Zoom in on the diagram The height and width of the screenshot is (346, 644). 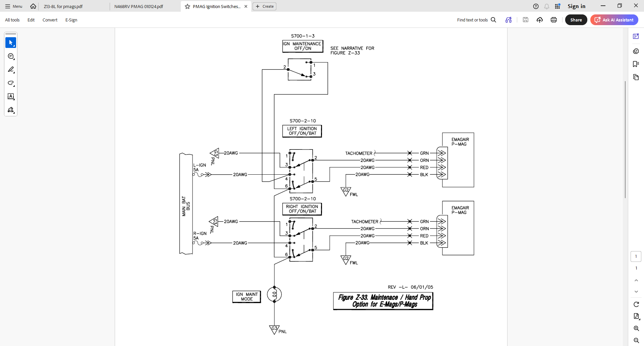[x=636, y=328]
